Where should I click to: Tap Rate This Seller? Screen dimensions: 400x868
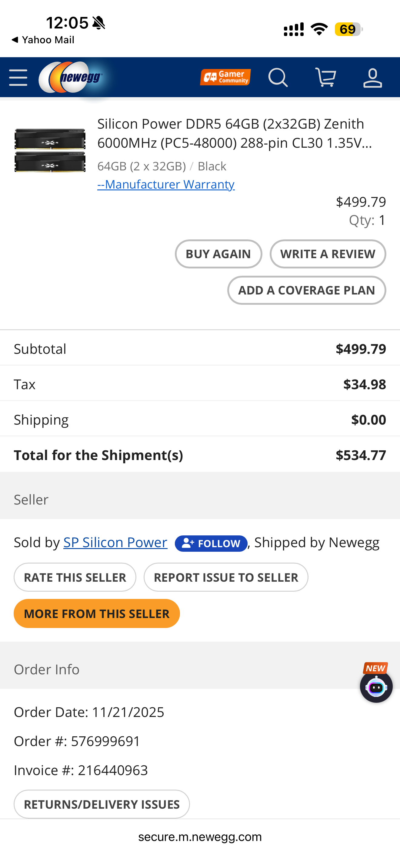point(75,577)
